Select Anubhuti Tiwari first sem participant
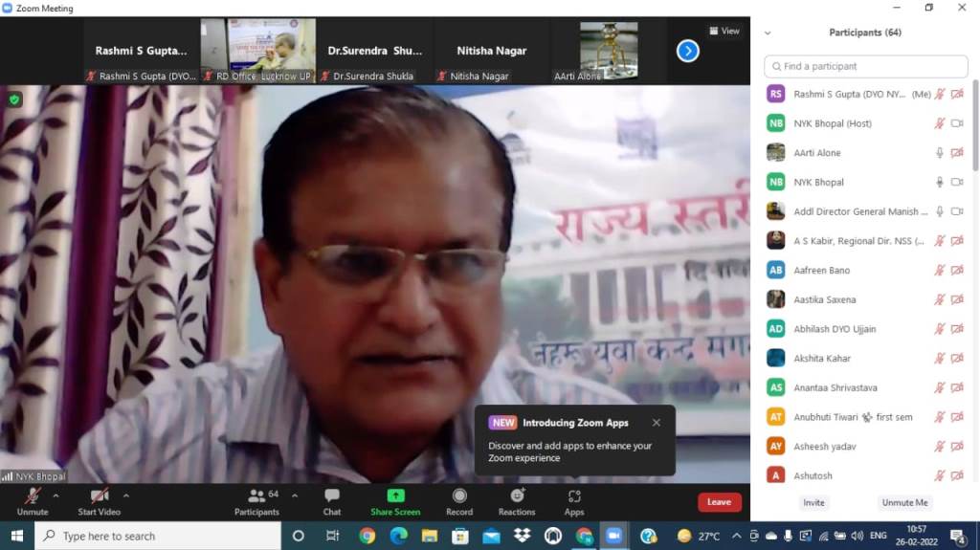The width and height of the screenshot is (980, 550). click(865, 417)
